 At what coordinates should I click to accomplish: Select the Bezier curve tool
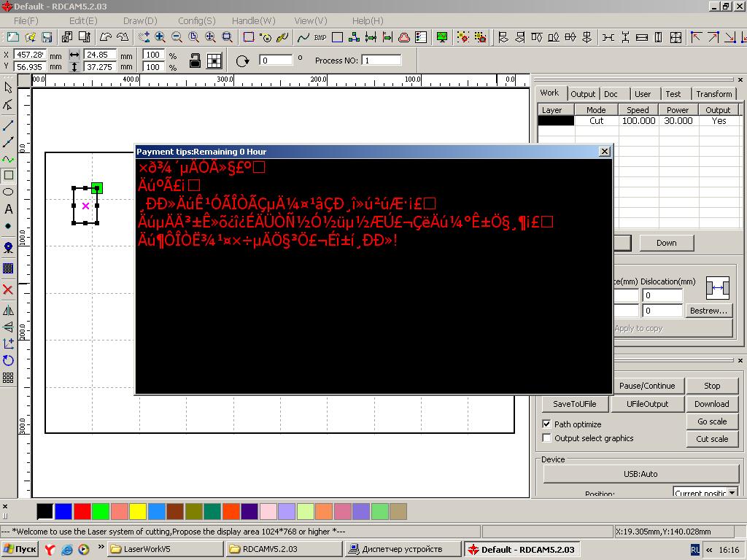(x=8, y=159)
